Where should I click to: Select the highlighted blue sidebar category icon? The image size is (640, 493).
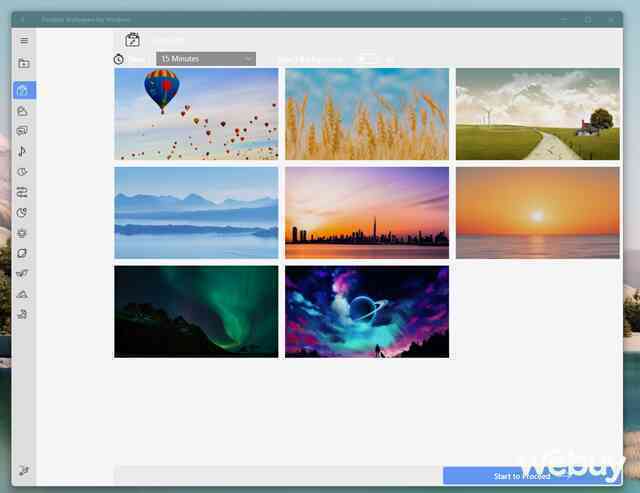point(24,90)
